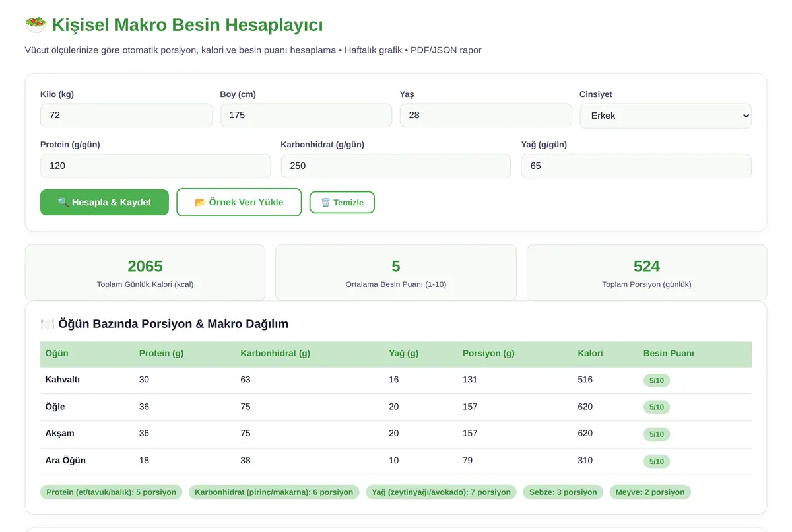Click the Kalori column header

coord(590,353)
